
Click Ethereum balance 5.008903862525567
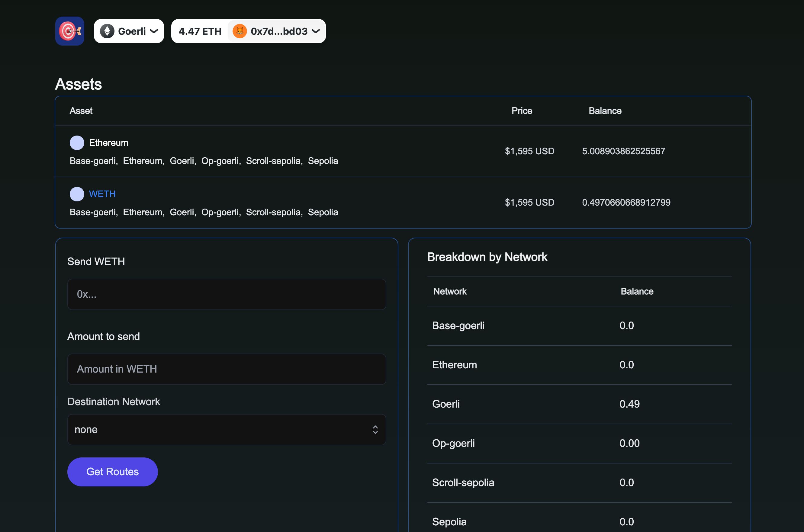[623, 151]
